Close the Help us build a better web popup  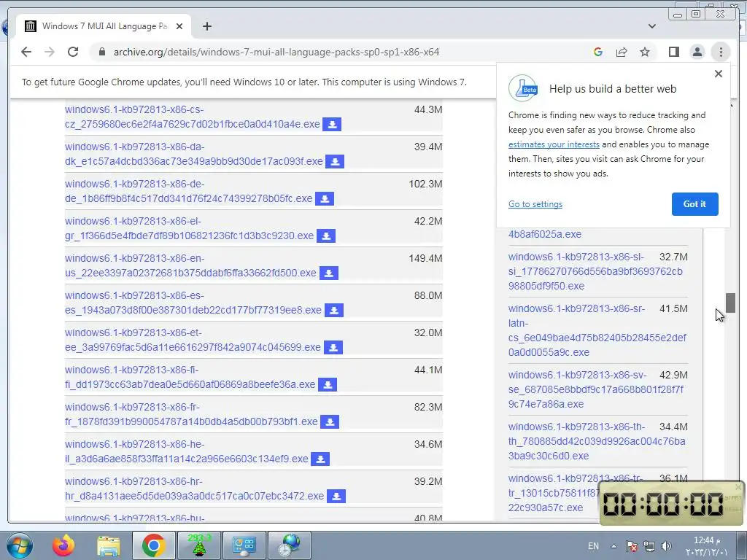tap(719, 74)
